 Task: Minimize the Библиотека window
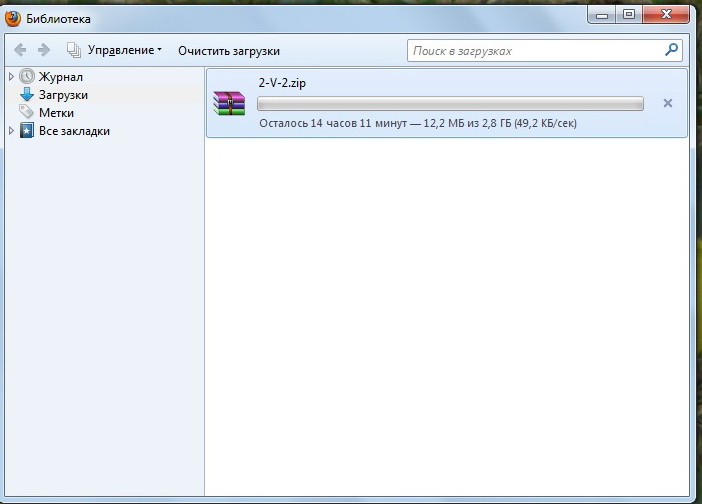coord(602,15)
